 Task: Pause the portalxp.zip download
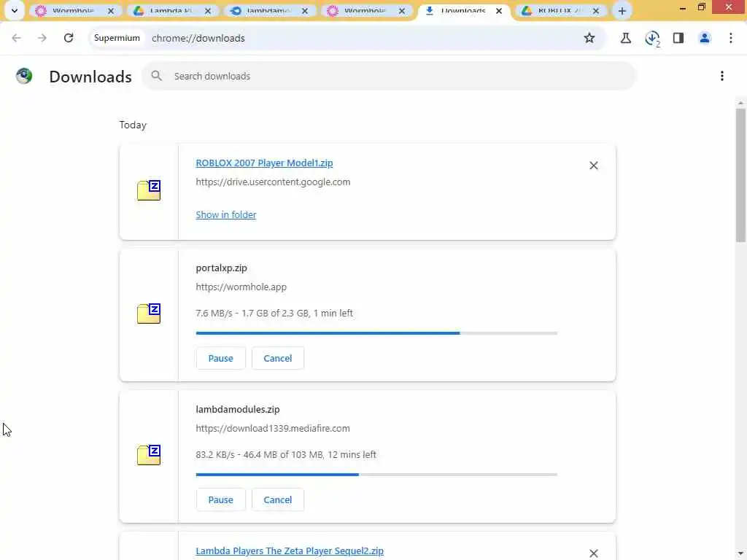pos(220,358)
